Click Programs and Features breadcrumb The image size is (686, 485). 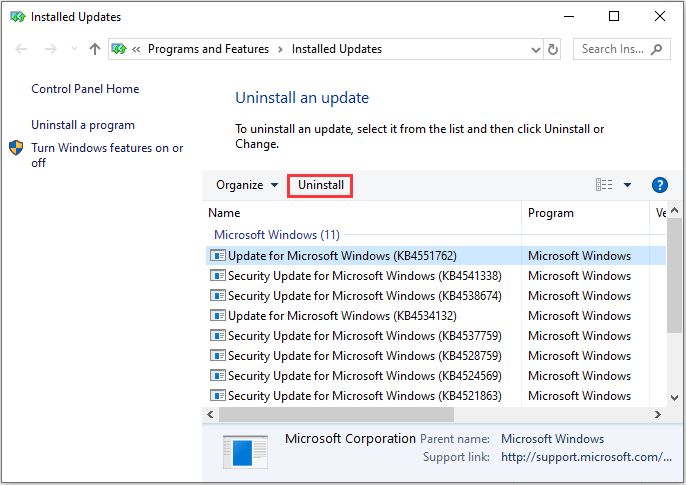pyautogui.click(x=208, y=49)
